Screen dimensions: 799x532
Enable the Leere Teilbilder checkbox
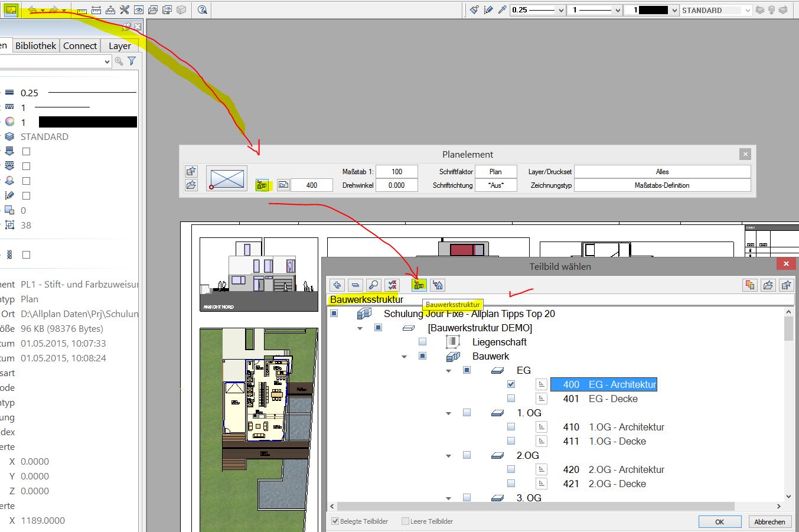pyautogui.click(x=405, y=521)
